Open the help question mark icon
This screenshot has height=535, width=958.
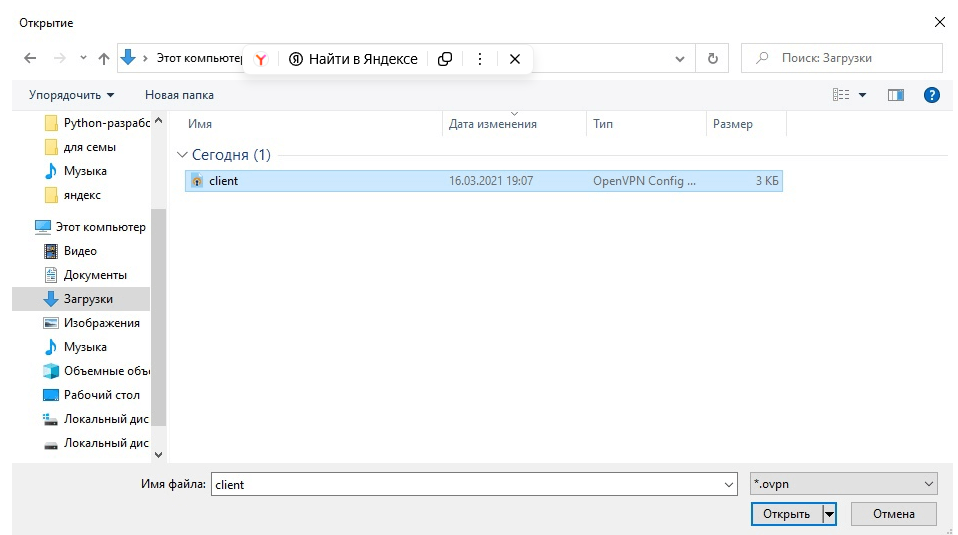(931, 95)
